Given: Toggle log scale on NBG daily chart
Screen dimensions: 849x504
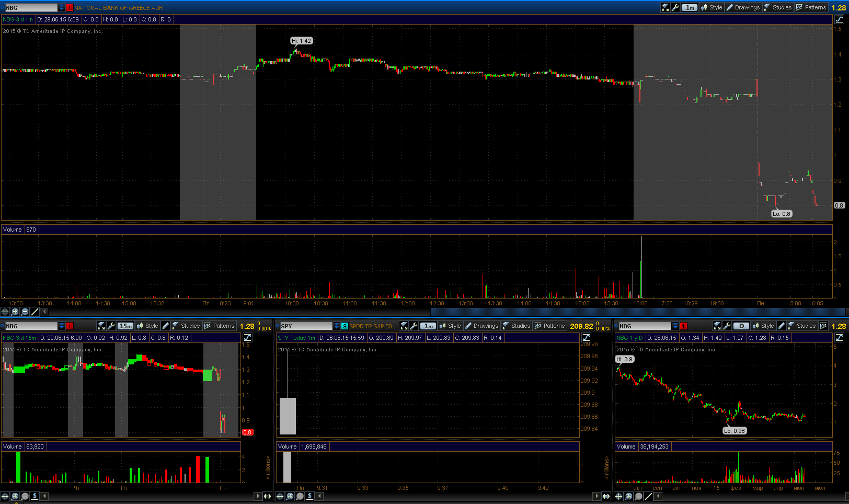Looking at the screenshot, I should pos(839,338).
